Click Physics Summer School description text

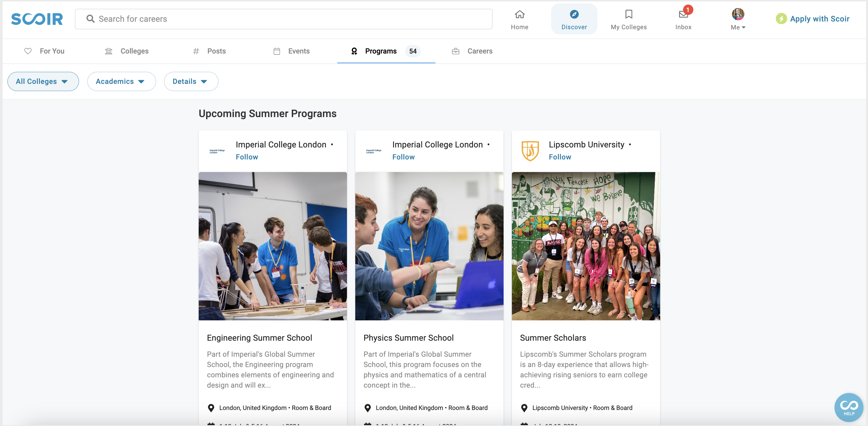tap(425, 370)
